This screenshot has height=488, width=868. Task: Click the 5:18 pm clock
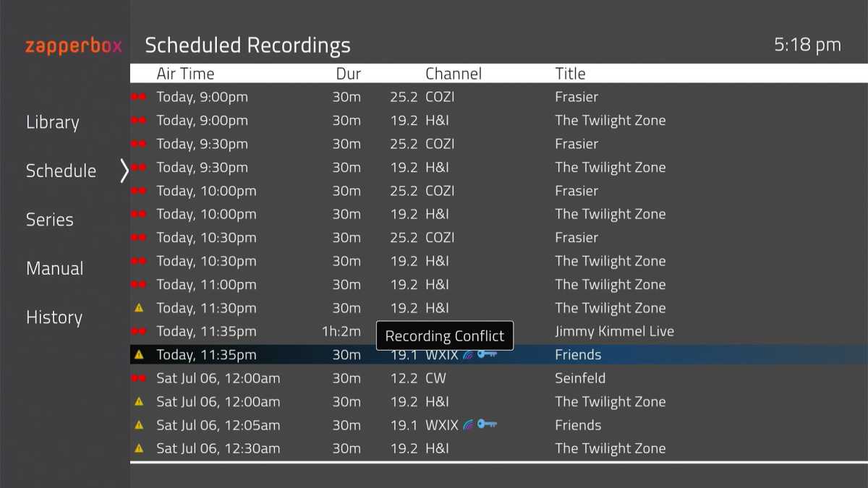807,45
